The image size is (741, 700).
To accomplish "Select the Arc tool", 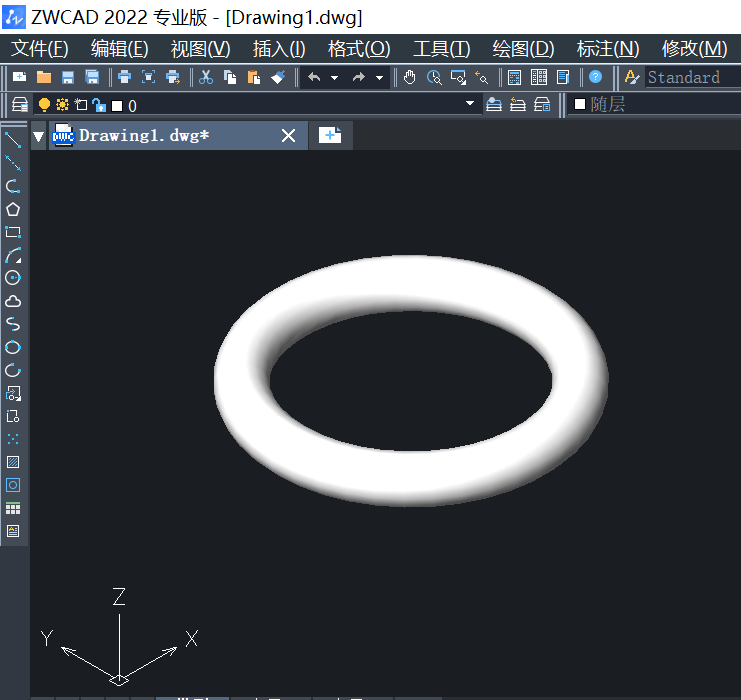I will coord(13,255).
